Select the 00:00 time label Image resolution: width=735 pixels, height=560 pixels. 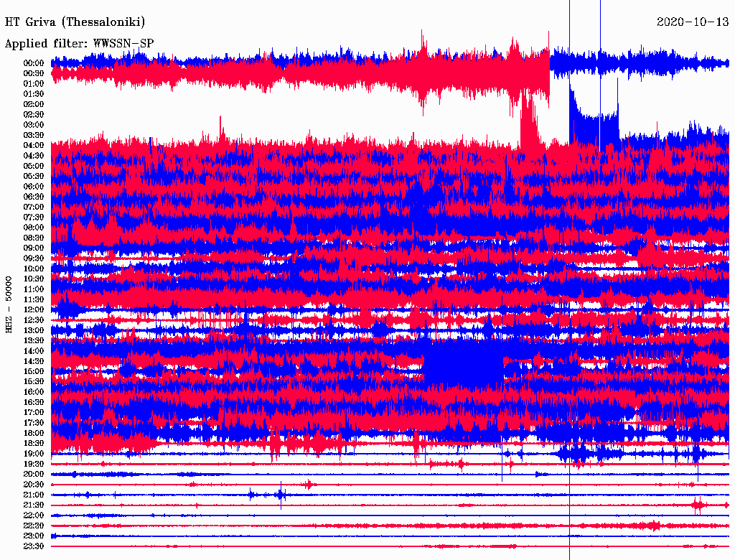[x=34, y=63]
